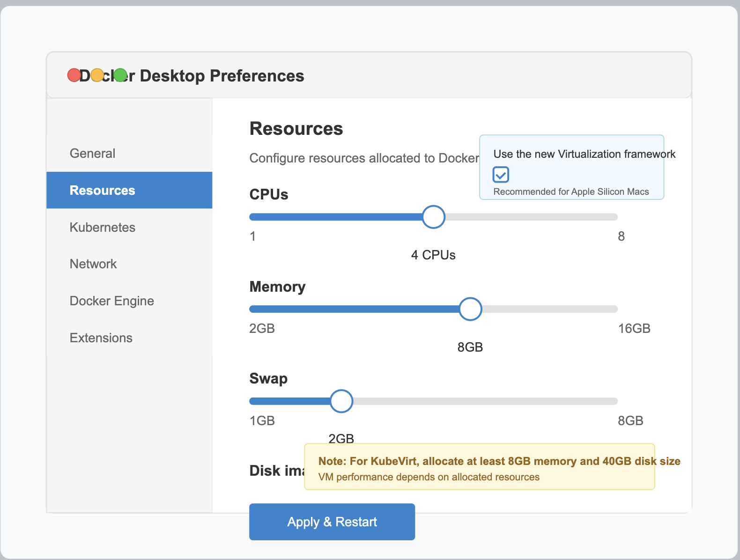Viewport: 740px width, 560px height.
Task: Click the Swap slider handle
Action: pos(341,401)
